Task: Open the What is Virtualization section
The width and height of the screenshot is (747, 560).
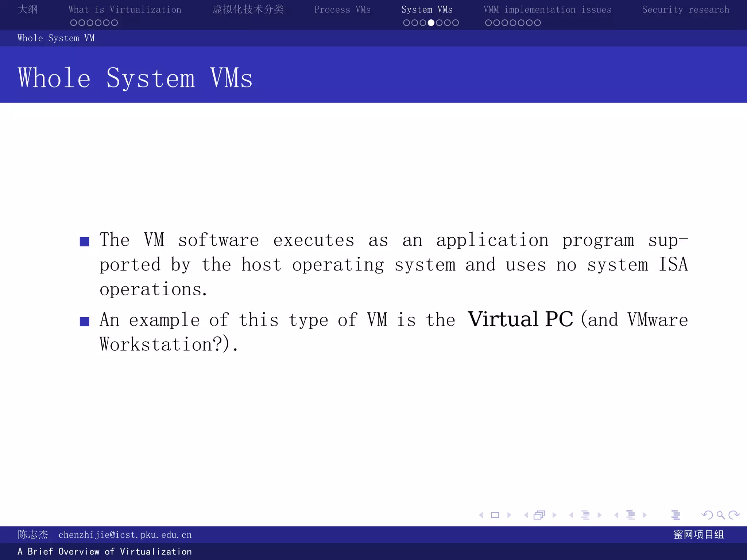Action: click(125, 9)
